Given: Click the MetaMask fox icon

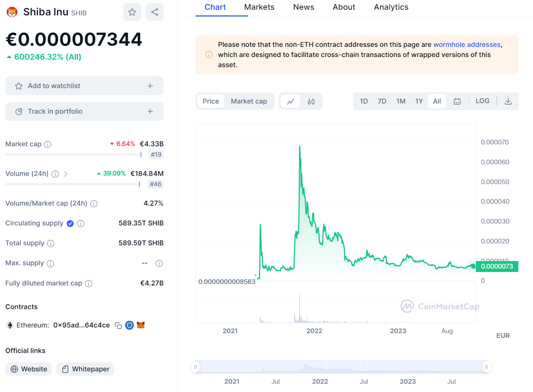Looking at the screenshot, I should point(141,325).
